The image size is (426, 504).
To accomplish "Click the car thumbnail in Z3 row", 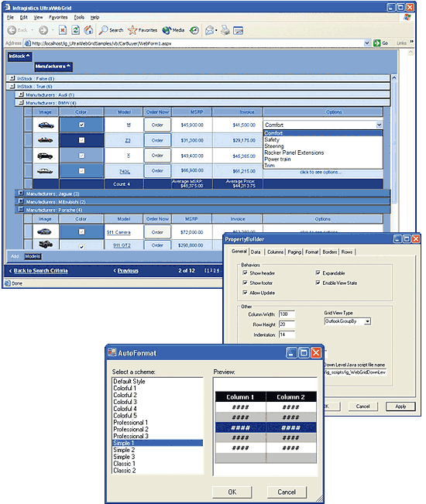I will coord(46,140).
